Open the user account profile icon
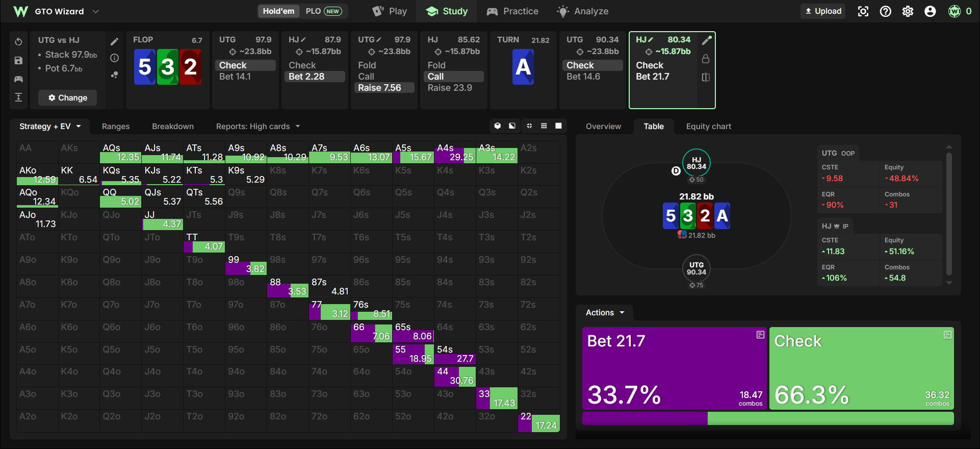This screenshot has height=449, width=980. (x=931, y=11)
